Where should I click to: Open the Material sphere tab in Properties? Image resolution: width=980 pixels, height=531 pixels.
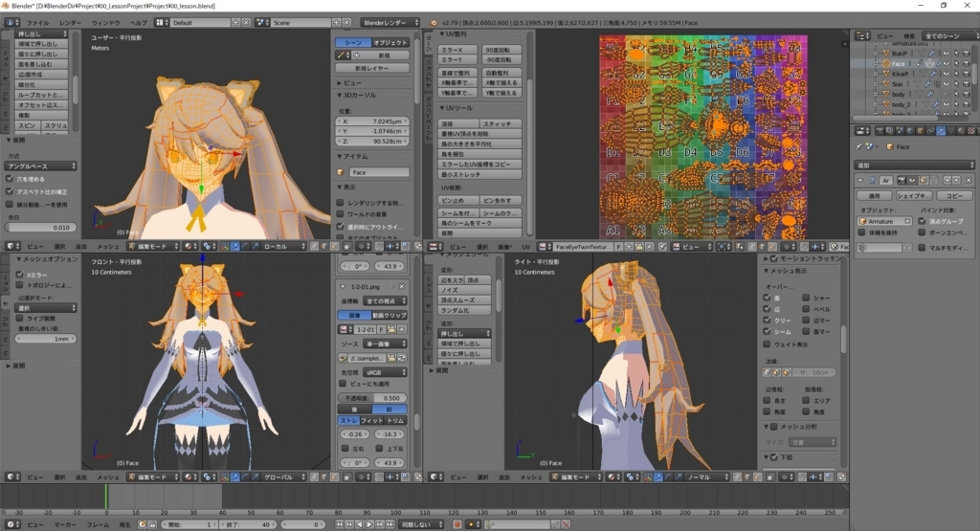click(x=961, y=130)
